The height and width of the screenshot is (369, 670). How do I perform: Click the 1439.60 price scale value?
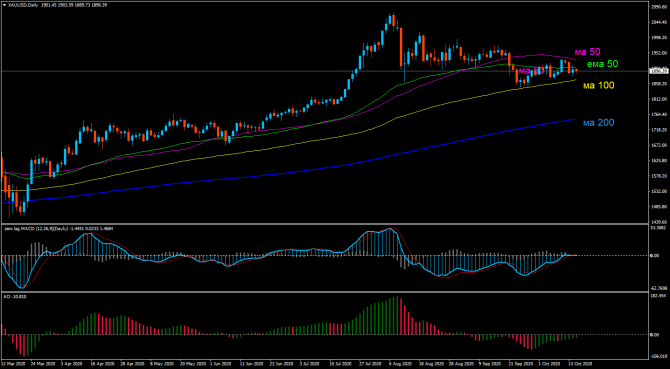(659, 222)
